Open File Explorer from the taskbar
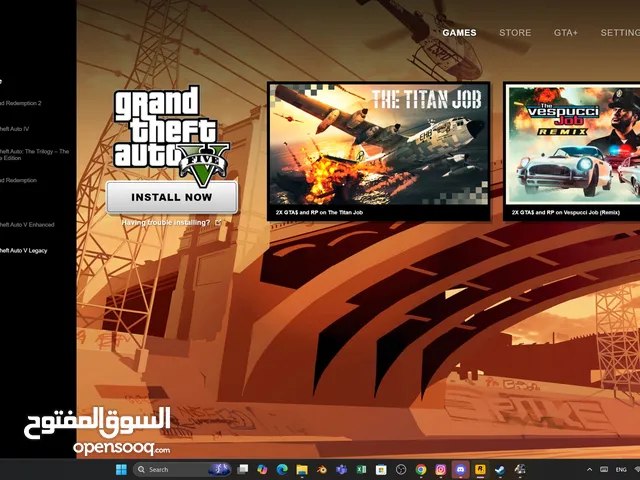This screenshot has height=480, width=640. [302, 469]
